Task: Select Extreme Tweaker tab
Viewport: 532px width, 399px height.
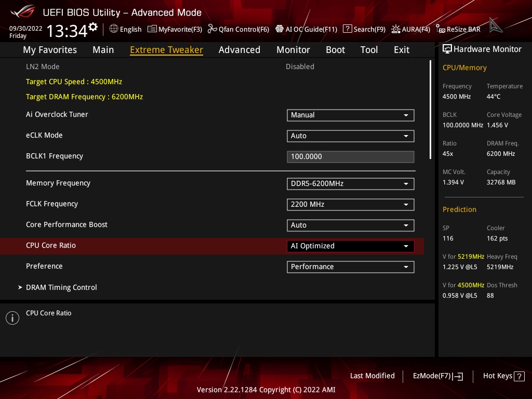Action: pos(167,49)
